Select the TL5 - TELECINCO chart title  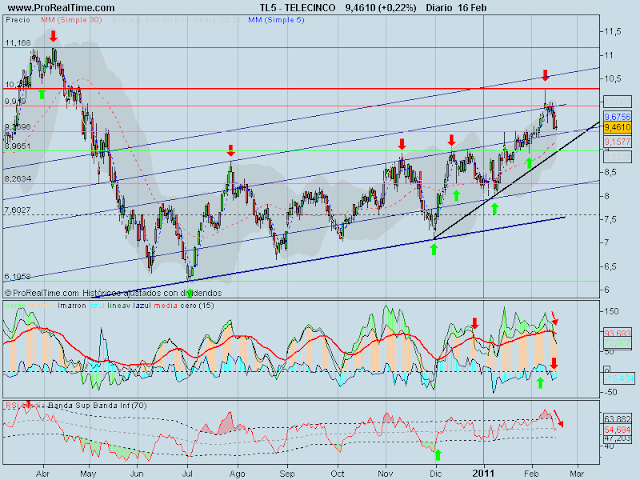(297, 8)
